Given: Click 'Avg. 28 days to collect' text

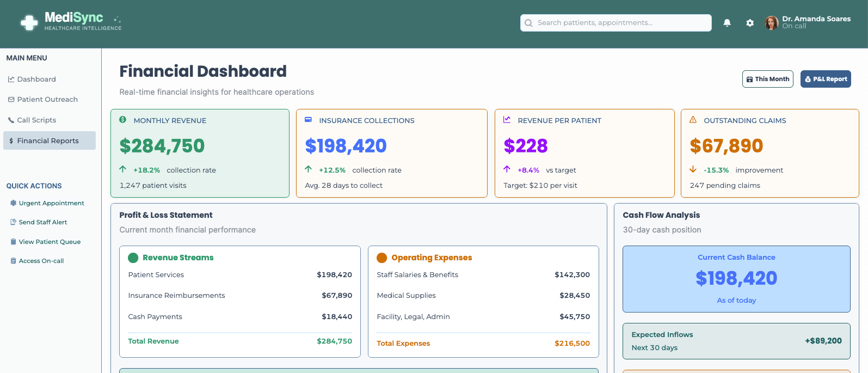Looking at the screenshot, I should pos(343,185).
